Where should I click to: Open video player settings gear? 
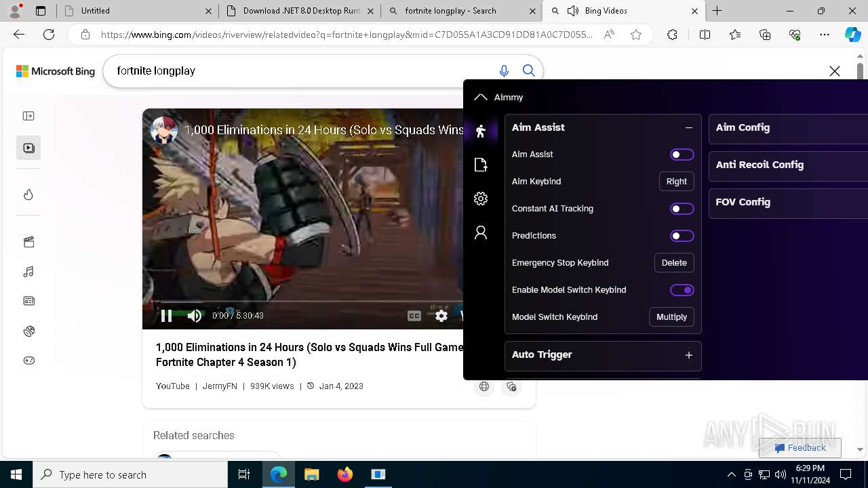pyautogui.click(x=441, y=316)
